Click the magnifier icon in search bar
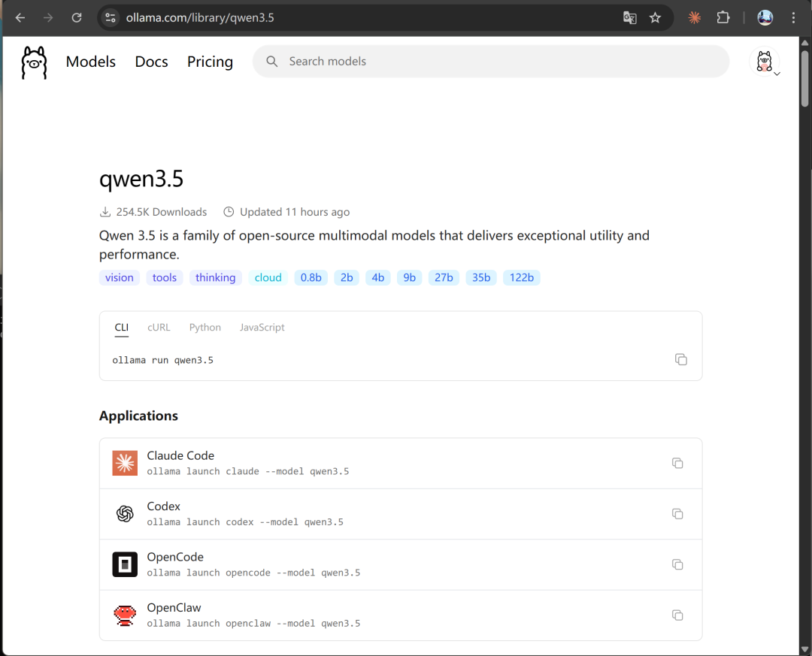 click(x=272, y=61)
